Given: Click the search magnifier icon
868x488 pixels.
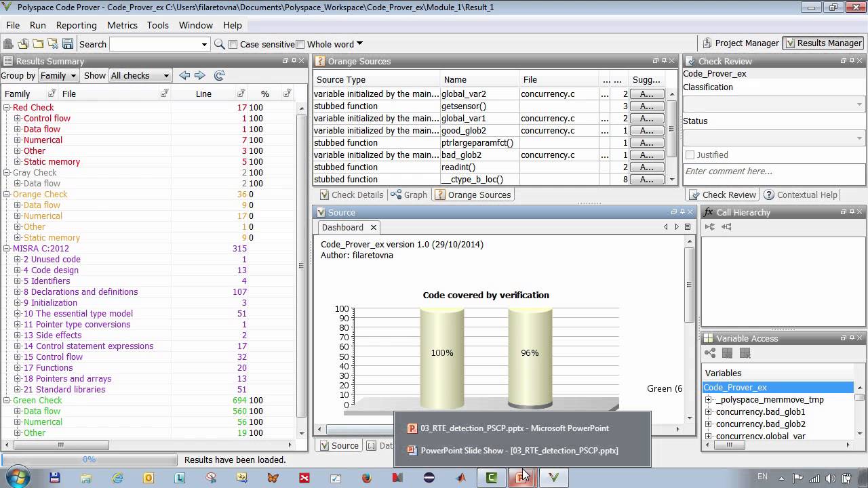Looking at the screenshot, I should tap(219, 44).
